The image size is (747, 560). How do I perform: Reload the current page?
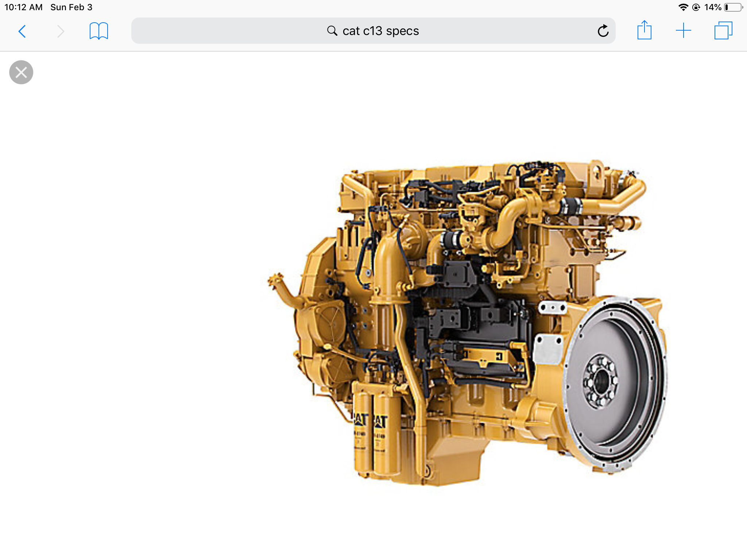(603, 31)
